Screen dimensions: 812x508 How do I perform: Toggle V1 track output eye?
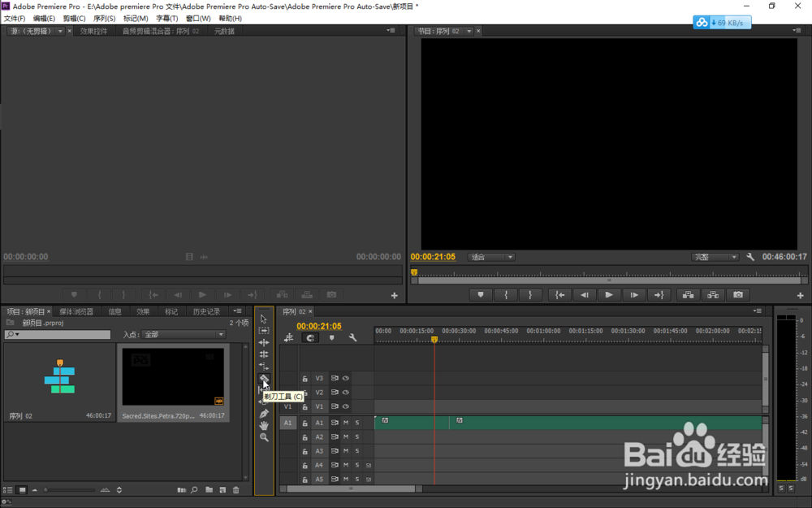(345, 406)
